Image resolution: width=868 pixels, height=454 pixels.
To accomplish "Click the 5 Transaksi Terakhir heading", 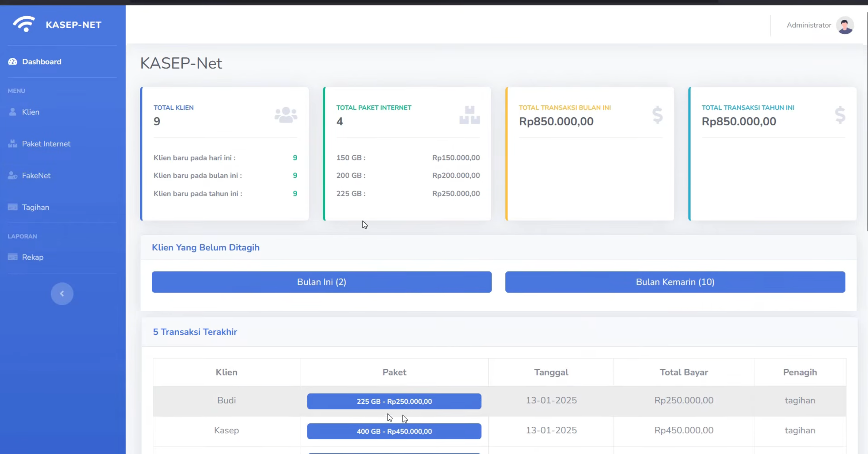I will coord(195,332).
